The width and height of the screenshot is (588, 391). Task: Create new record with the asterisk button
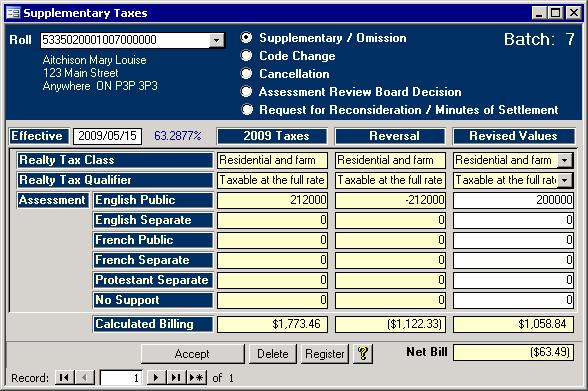196,378
